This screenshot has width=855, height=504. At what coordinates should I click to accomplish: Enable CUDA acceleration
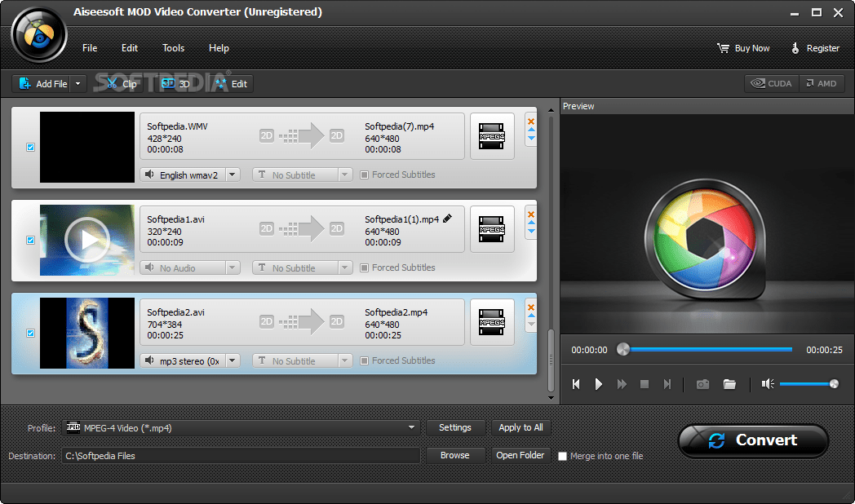click(x=770, y=82)
